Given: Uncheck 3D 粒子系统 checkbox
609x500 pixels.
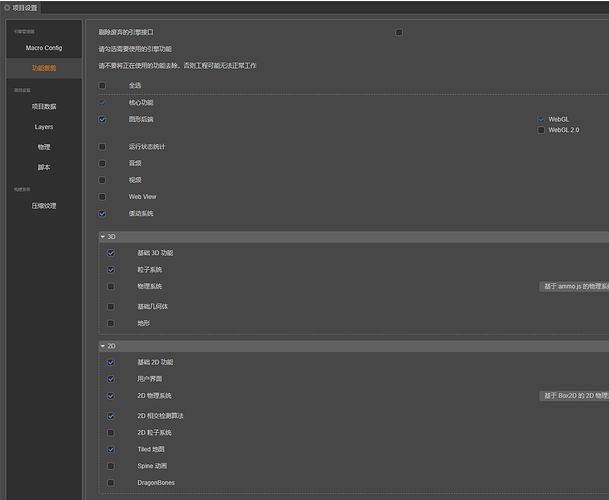Looking at the screenshot, I should click(111, 270).
